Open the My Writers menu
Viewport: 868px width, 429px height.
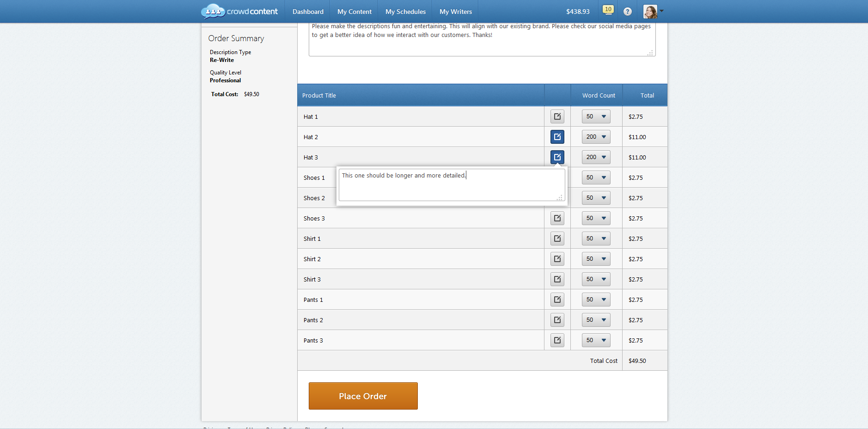(x=455, y=12)
